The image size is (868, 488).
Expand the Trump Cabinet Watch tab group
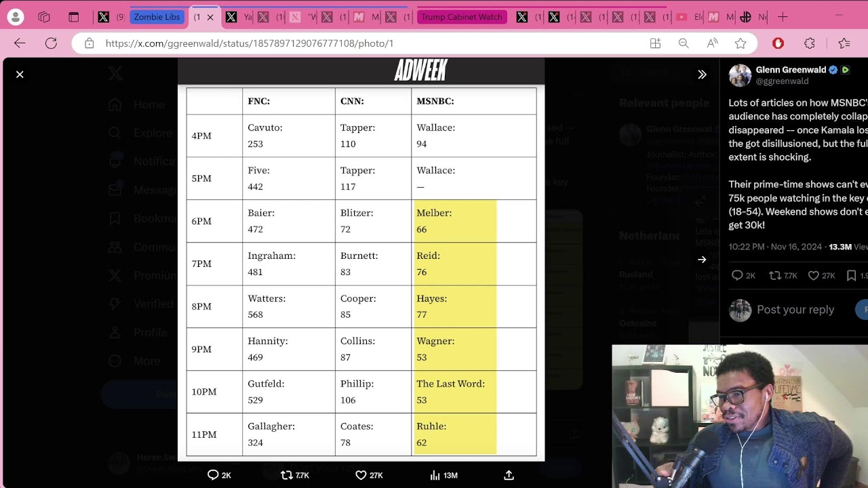(462, 17)
